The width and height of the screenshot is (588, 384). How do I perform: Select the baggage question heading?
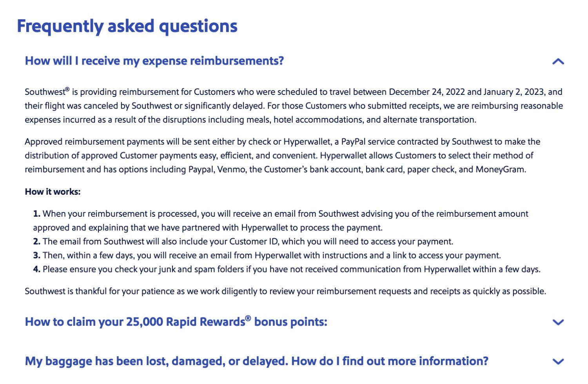click(256, 361)
